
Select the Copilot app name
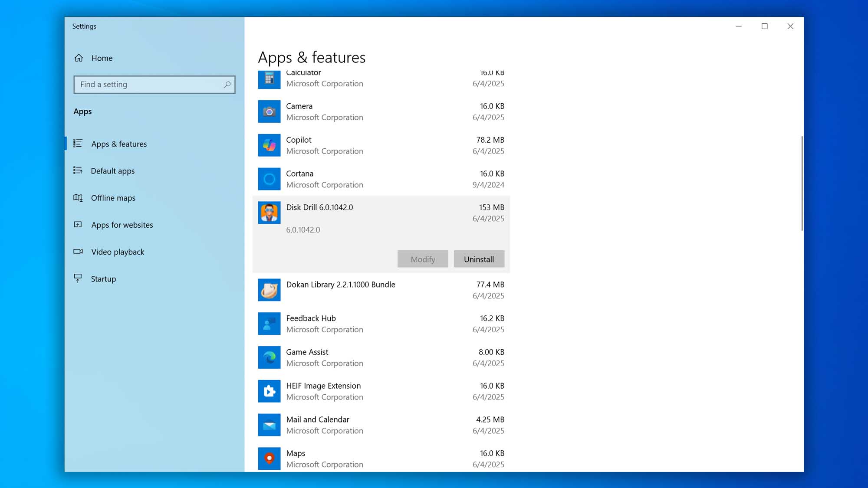pos(299,140)
